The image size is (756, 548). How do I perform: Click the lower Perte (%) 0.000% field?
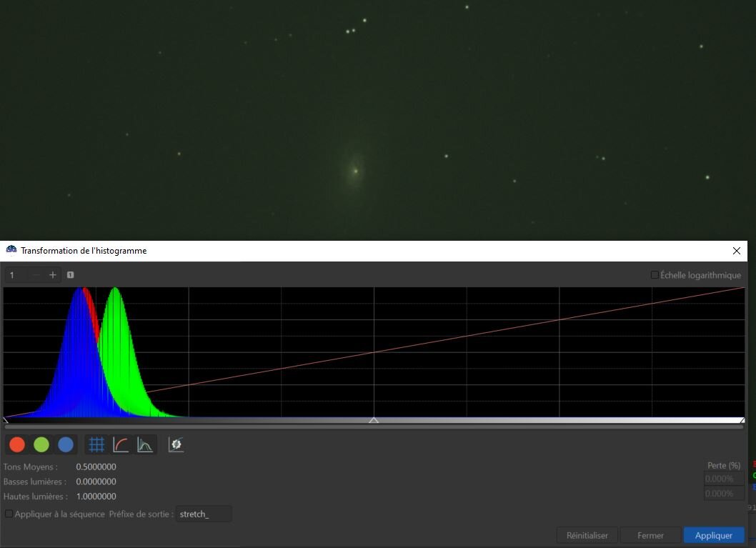[724, 494]
